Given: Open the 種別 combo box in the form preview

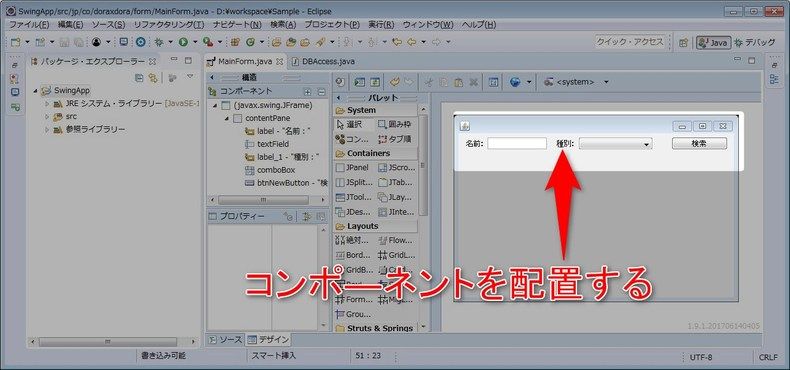Looking at the screenshot, I should coord(616,144).
